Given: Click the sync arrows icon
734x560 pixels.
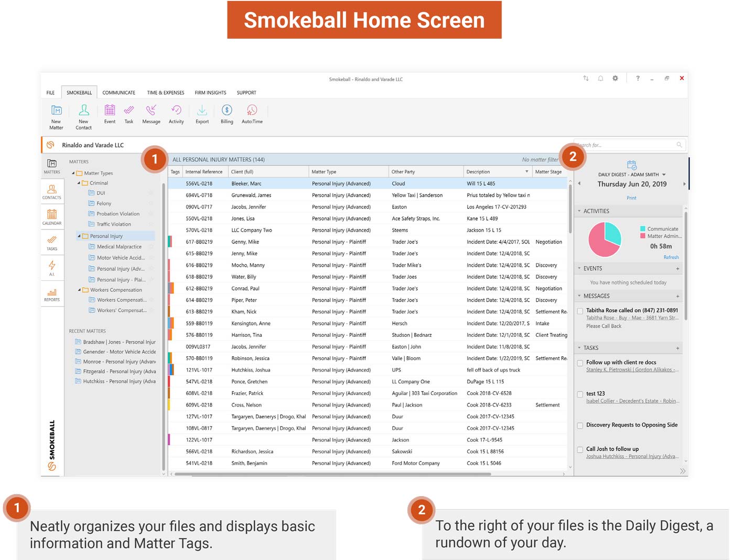Looking at the screenshot, I should coord(586,78).
